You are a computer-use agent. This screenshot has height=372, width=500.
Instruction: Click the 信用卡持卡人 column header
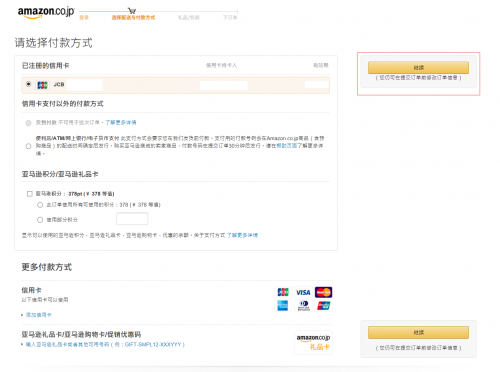click(221, 65)
